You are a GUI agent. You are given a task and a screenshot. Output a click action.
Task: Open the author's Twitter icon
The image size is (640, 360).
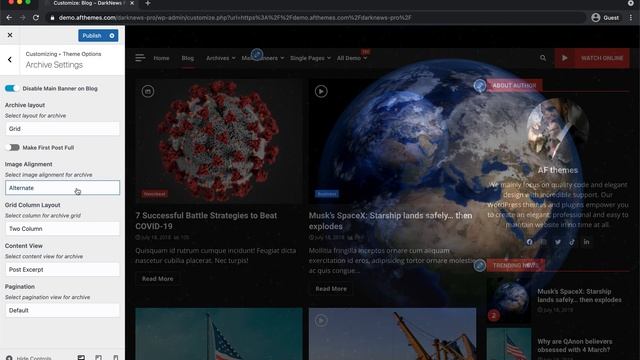[x=558, y=242]
